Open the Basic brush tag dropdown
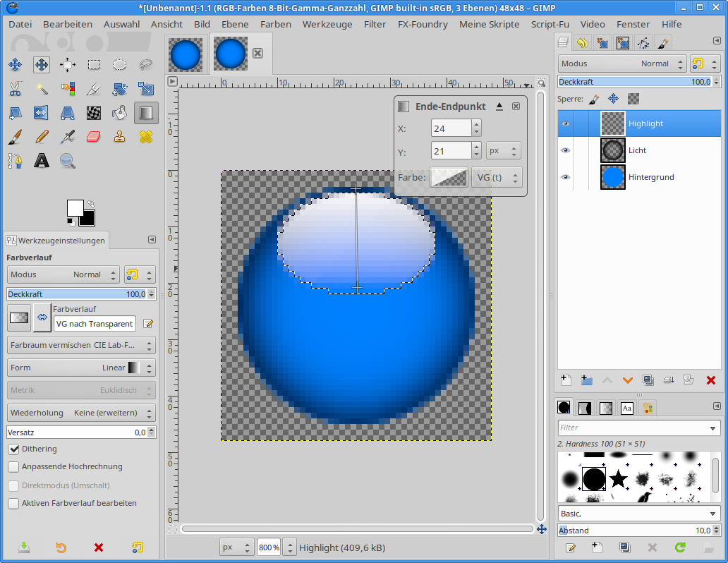 639,514
